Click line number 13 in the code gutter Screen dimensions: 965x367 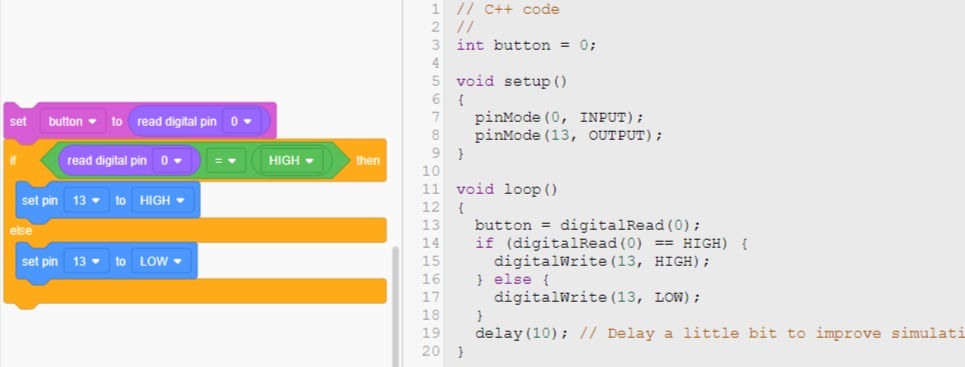click(431, 225)
